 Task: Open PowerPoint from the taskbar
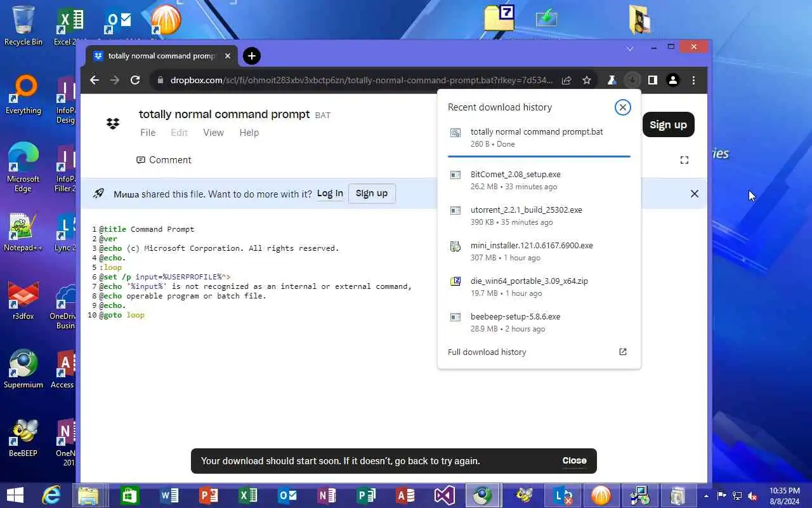click(x=209, y=495)
